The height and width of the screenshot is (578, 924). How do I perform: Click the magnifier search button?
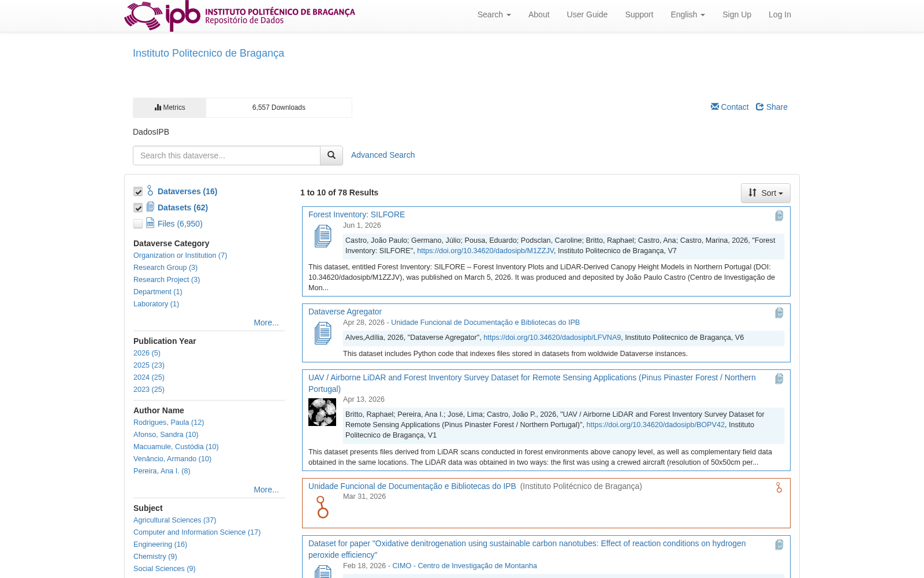(x=331, y=155)
